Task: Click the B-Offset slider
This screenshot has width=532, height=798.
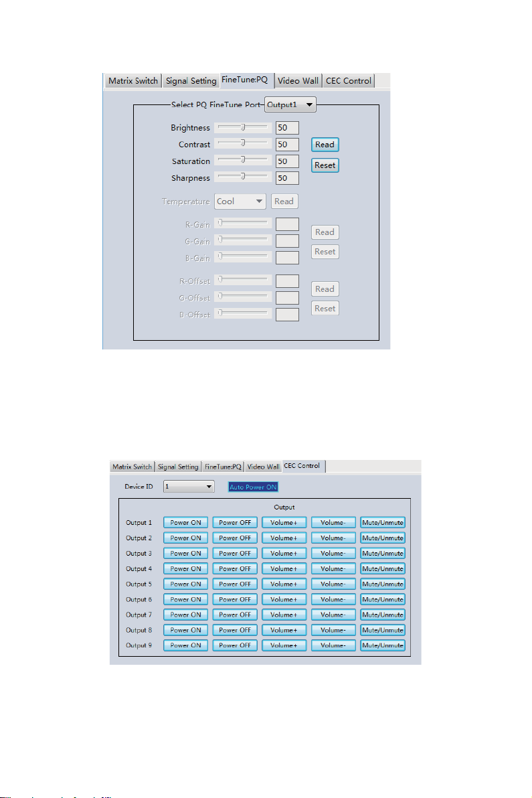Action: point(243,314)
